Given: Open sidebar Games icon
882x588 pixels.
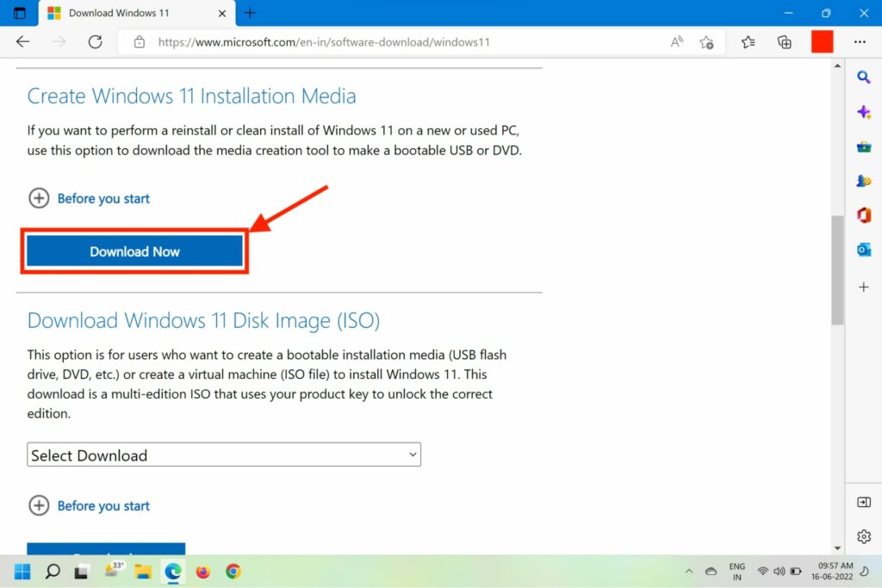Looking at the screenshot, I should [863, 181].
